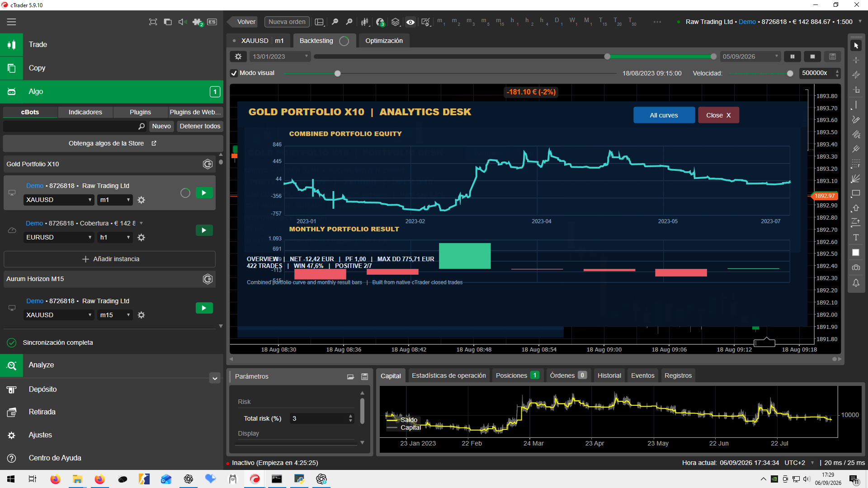This screenshot has height=488, width=868.
Task: Click the Velocidad speed slider handle
Action: pyautogui.click(x=790, y=73)
